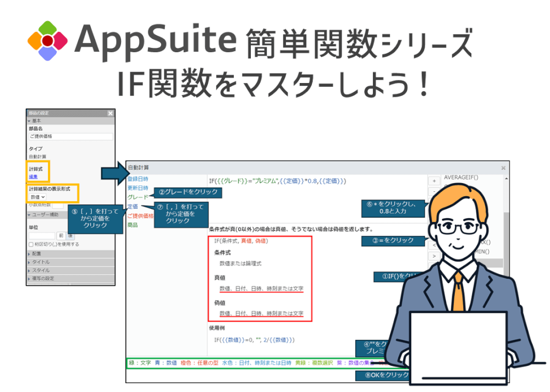Enable the 桁区切り(,)を使用する checkbox

coord(30,244)
